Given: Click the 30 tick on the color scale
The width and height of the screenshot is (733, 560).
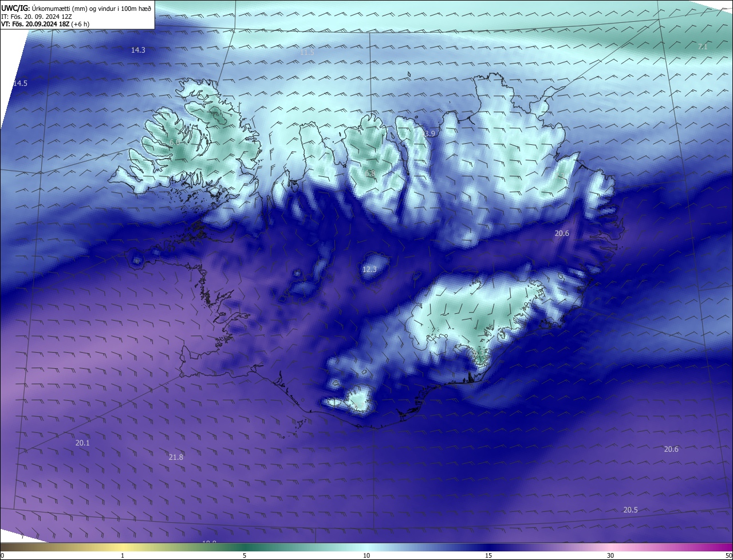Looking at the screenshot, I should coord(610,555).
